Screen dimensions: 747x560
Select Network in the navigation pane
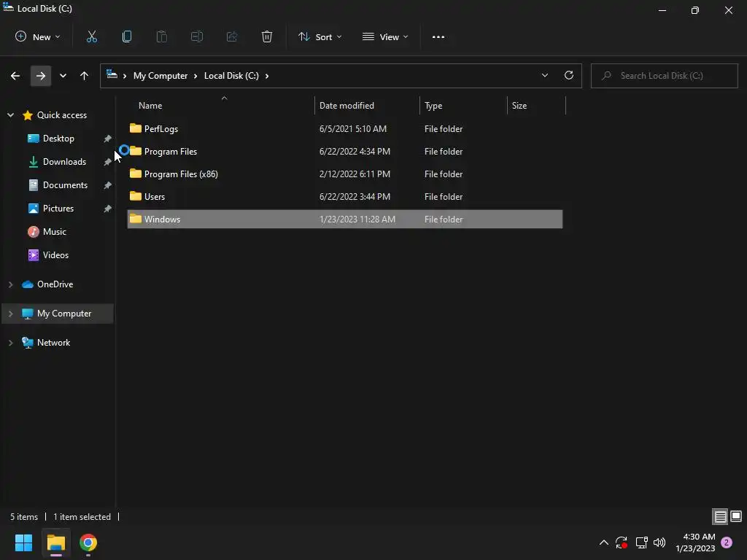(x=53, y=343)
